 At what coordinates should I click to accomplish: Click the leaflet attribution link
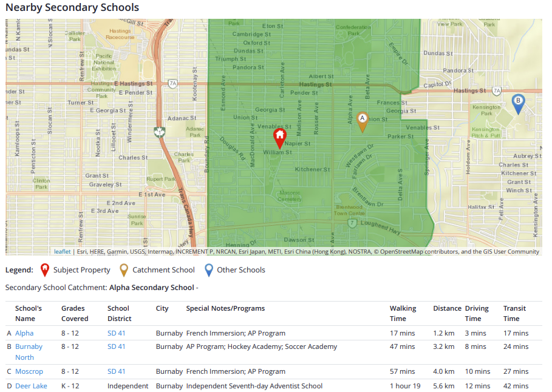62,252
